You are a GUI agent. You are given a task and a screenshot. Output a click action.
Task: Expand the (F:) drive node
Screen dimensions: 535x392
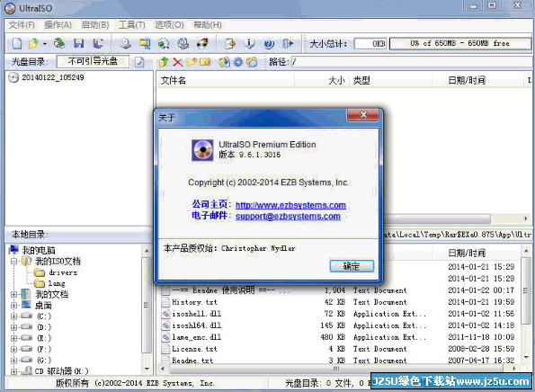13,349
